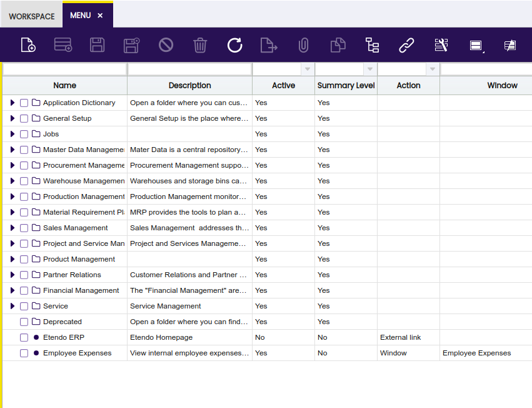This screenshot has width=532, height=408.
Task: Click the Partner Relations folder icon
Action: click(36, 274)
